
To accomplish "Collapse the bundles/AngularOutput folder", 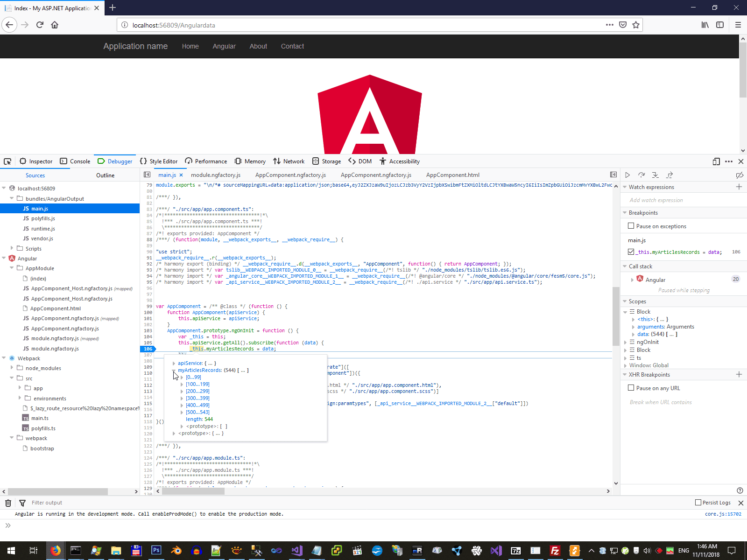I will [x=12, y=198].
